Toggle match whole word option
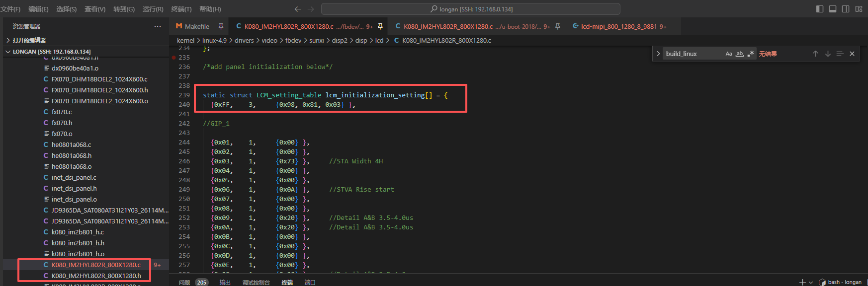Viewport: 868px width, 286px height. coord(740,54)
